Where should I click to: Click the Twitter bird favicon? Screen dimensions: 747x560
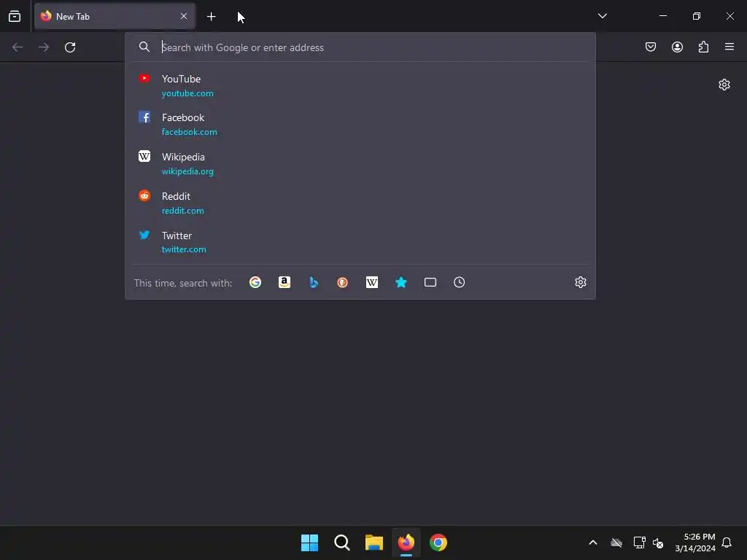[144, 235]
